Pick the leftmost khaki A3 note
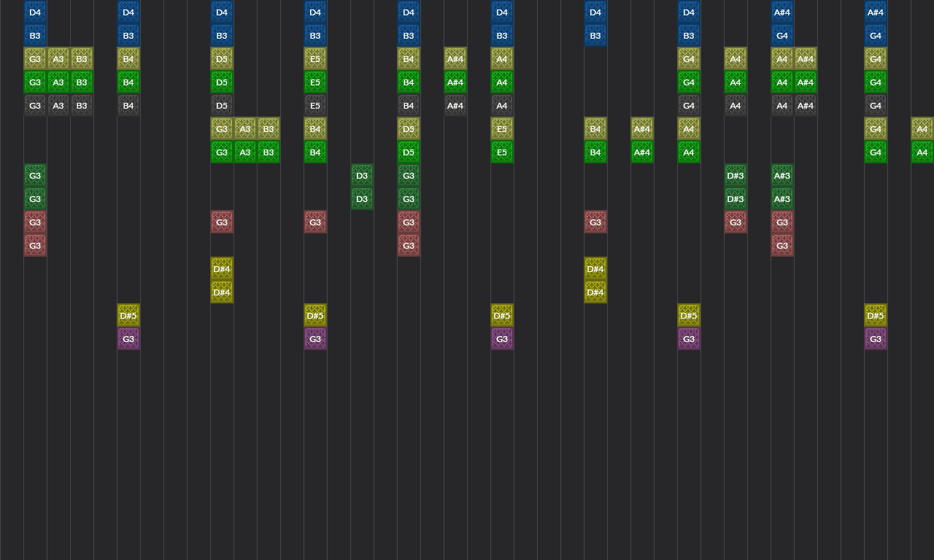934x560 pixels. (x=58, y=59)
